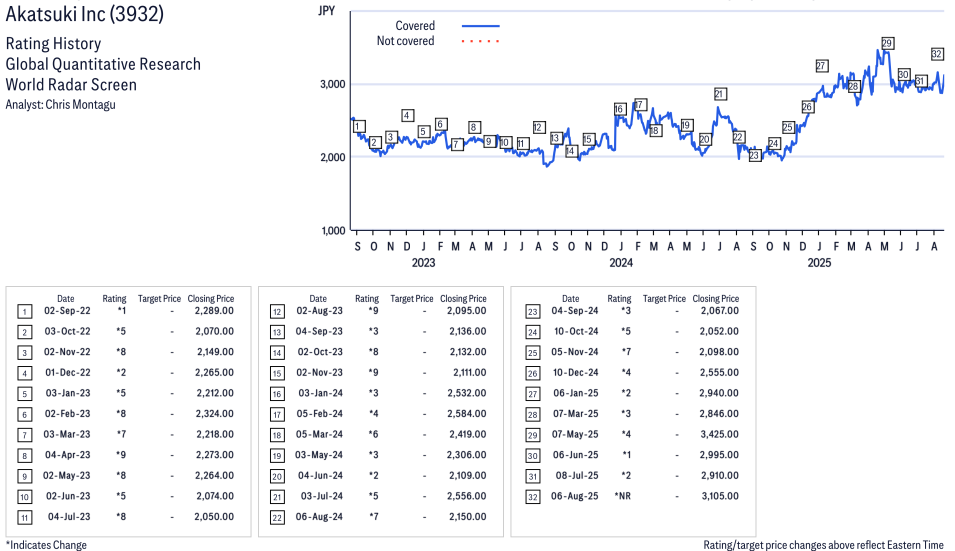Click the 2023 year label under the chart
This screenshot has width=955, height=551.
[x=423, y=262]
